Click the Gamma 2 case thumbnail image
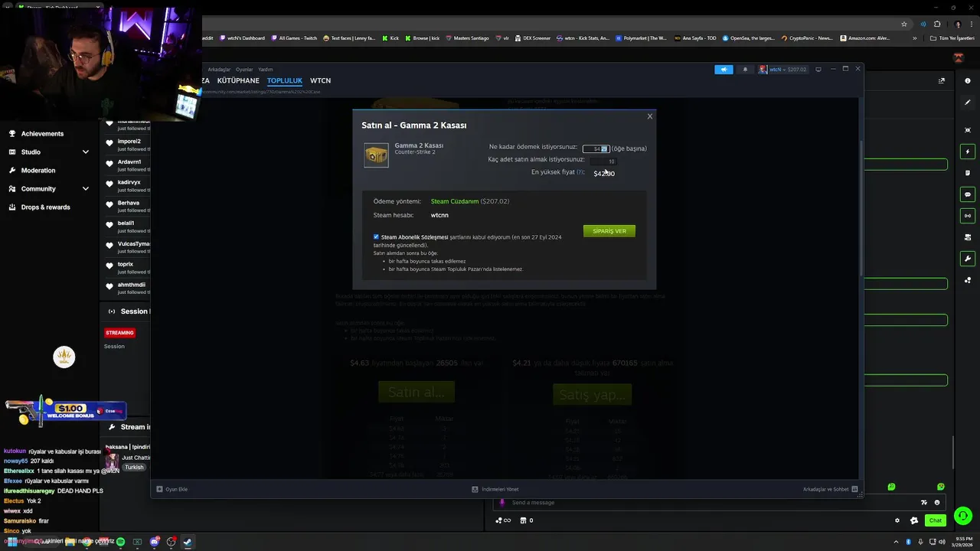The height and width of the screenshot is (551, 980). pyautogui.click(x=376, y=155)
